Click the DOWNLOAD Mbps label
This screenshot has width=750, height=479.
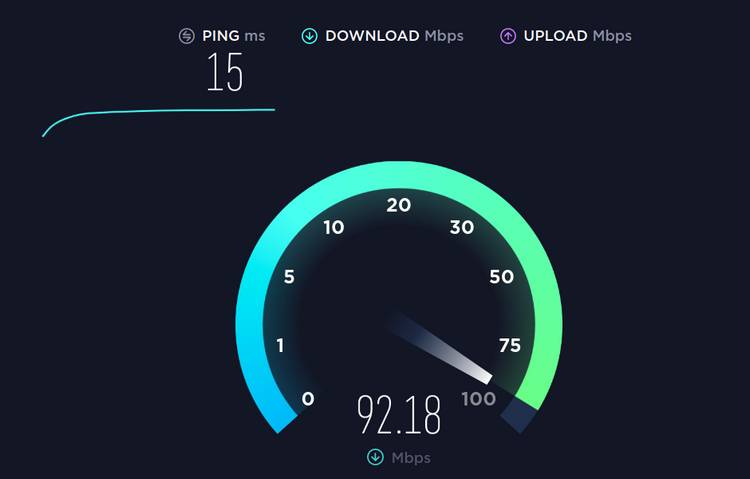pos(394,36)
